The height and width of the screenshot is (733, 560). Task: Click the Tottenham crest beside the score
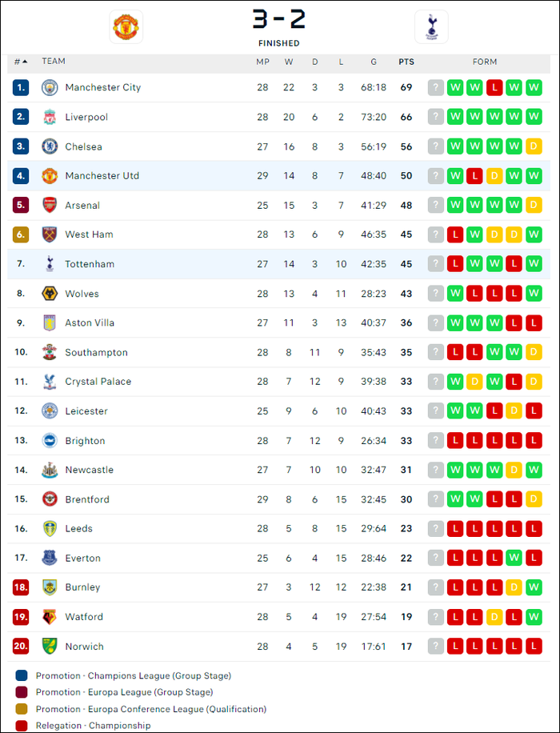431,27
